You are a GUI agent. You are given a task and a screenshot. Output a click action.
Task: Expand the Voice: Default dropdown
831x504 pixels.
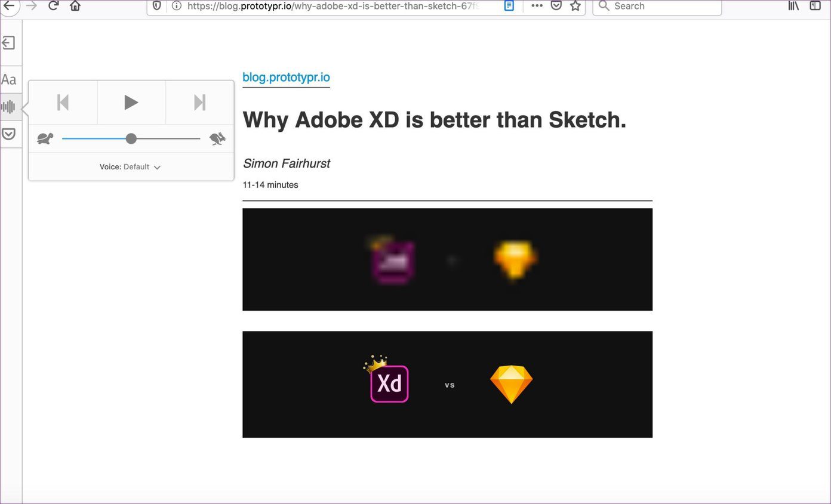pos(131,167)
